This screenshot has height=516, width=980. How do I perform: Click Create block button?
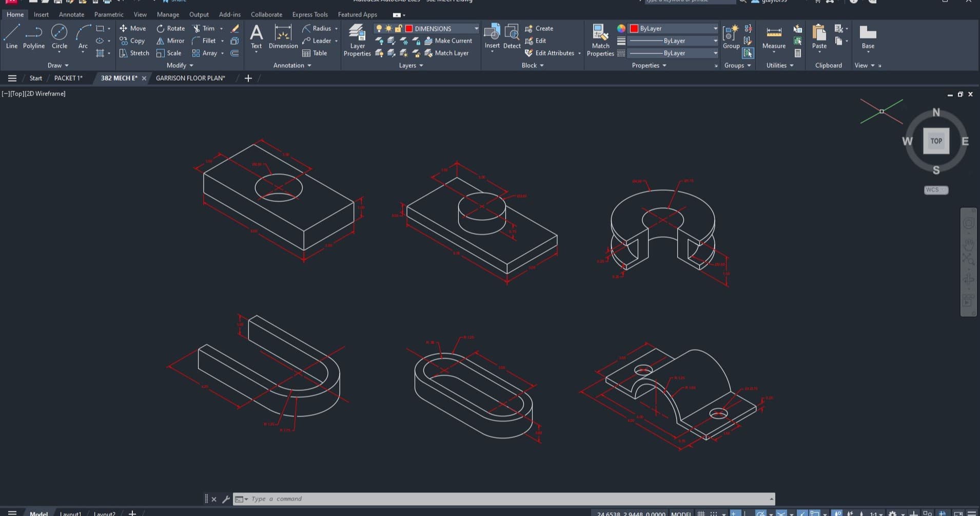click(539, 28)
